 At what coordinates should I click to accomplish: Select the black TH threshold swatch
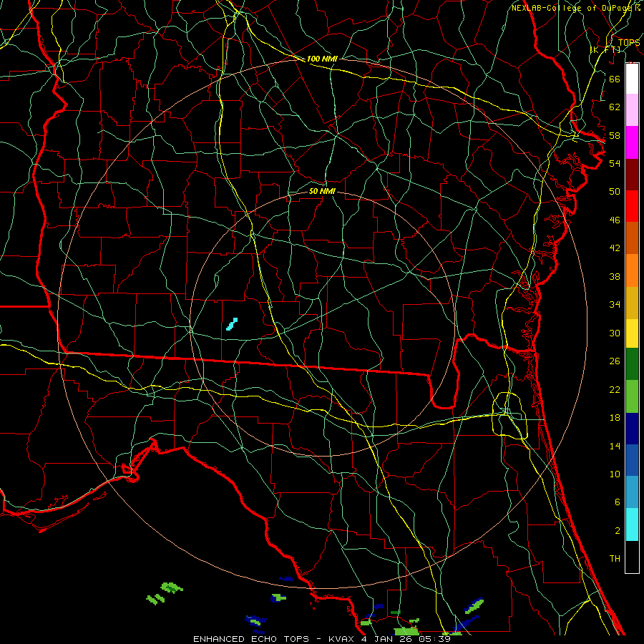632,557
